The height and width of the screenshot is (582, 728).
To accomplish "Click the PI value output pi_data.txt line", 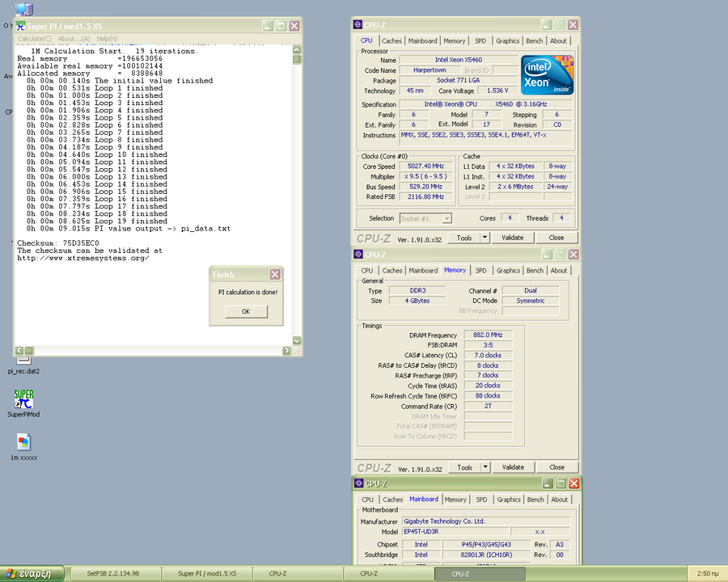I will coord(129,228).
